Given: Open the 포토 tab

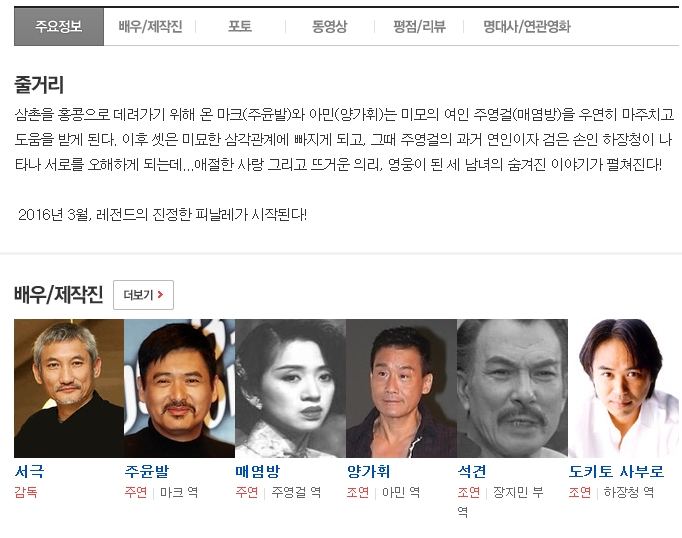Looking at the screenshot, I should click(x=240, y=27).
